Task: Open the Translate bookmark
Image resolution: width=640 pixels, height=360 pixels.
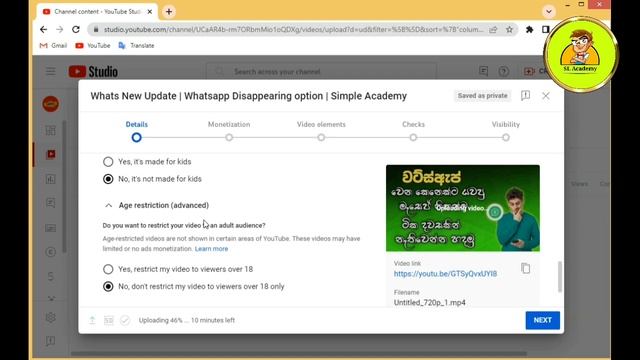Action: click(x=136, y=46)
